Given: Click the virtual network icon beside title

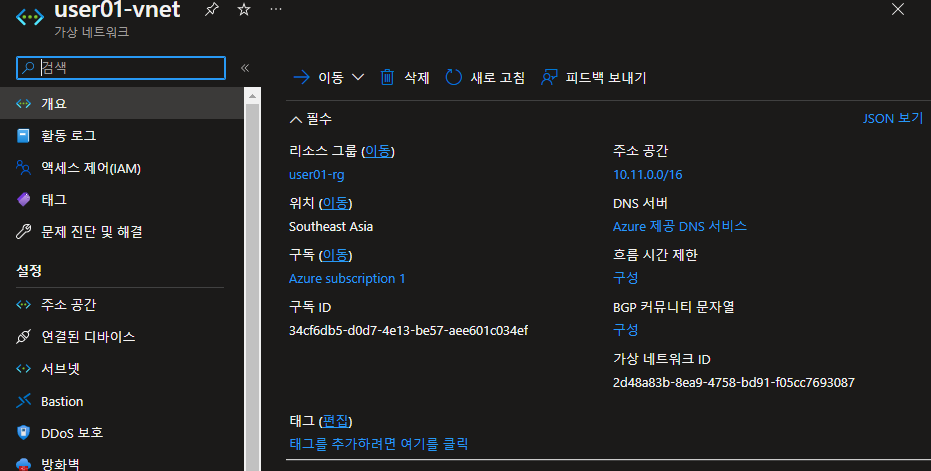Looking at the screenshot, I should click(30, 17).
